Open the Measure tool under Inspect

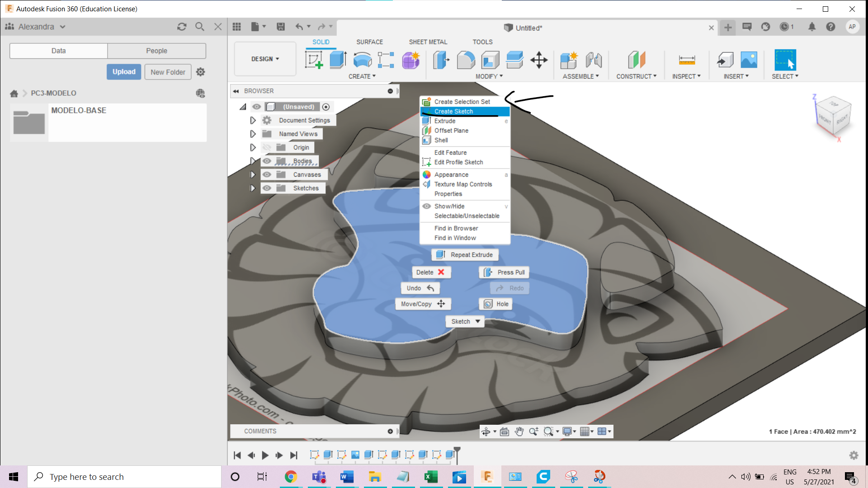(686, 60)
